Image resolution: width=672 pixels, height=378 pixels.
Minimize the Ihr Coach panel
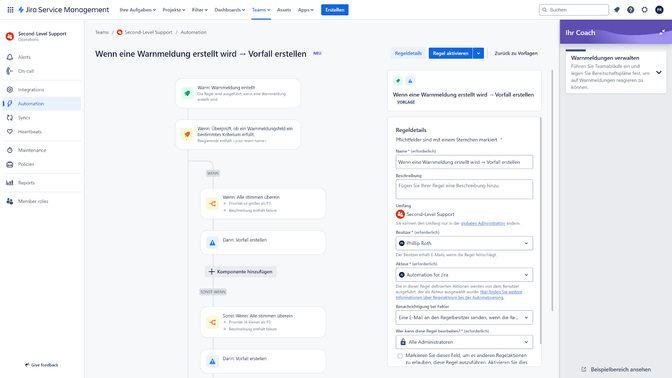662,32
